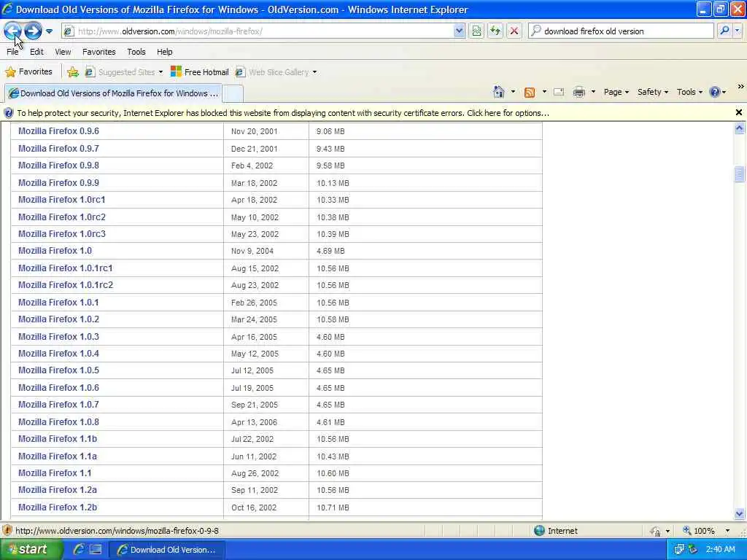This screenshot has height=560, width=747.
Task: Open the Page command bar menu
Action: pyautogui.click(x=616, y=92)
